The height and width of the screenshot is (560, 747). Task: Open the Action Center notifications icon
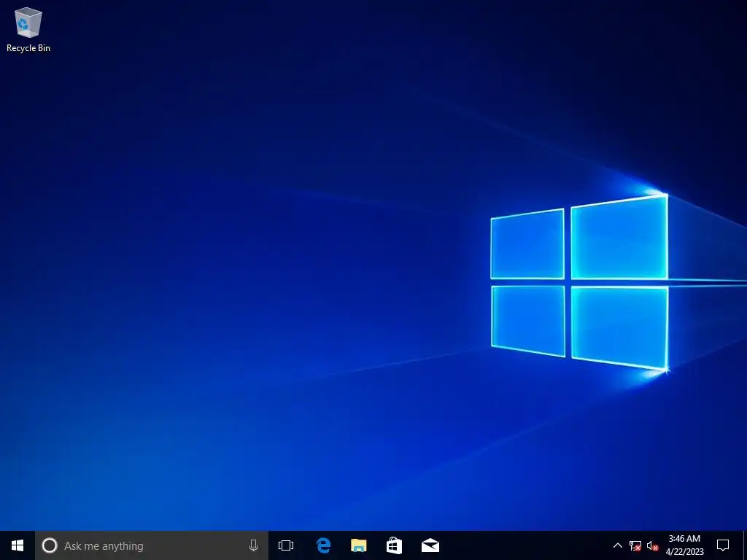coord(723,545)
